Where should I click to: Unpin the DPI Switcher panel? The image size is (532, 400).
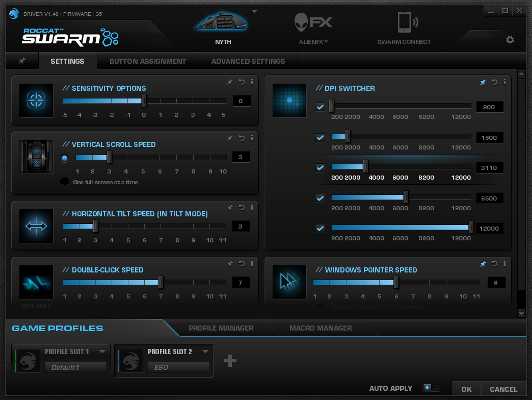tap(483, 82)
